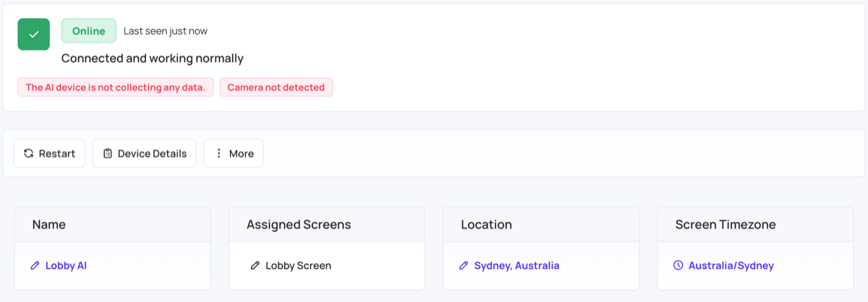The width and height of the screenshot is (868, 302).
Task: Open Device Details
Action: click(x=145, y=153)
